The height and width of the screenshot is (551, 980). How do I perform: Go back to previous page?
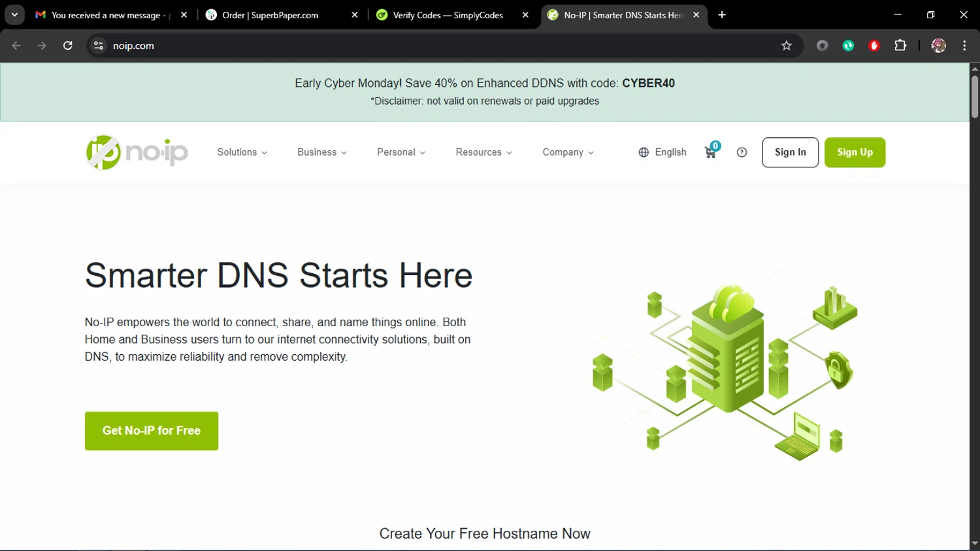point(16,45)
